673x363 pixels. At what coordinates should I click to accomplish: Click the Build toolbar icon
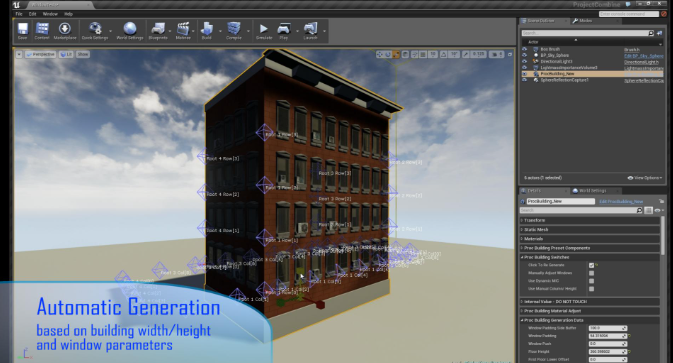207,29
